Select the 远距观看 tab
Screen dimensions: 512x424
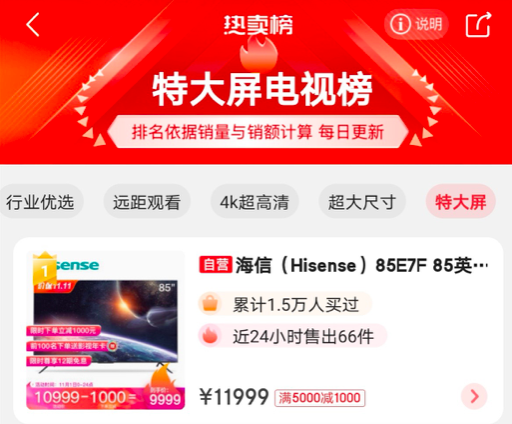click(x=147, y=202)
